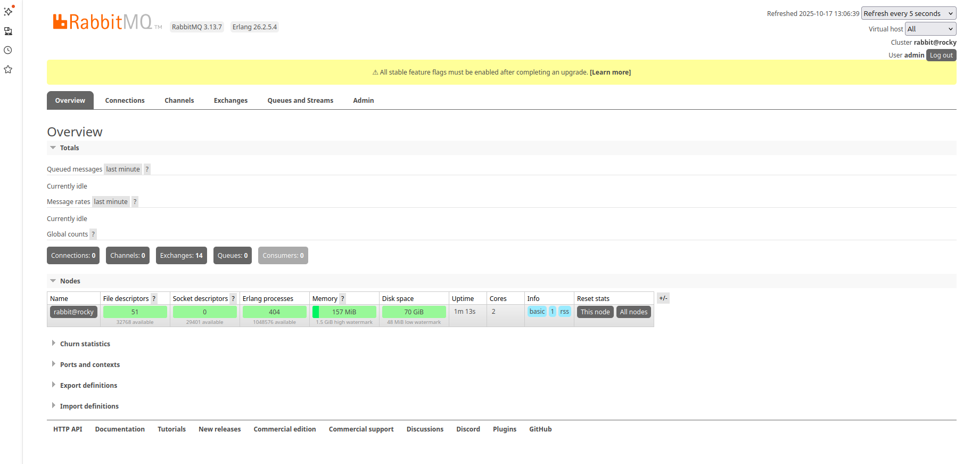Click the green Memory usage bar
The image size is (980, 464).
click(344, 312)
